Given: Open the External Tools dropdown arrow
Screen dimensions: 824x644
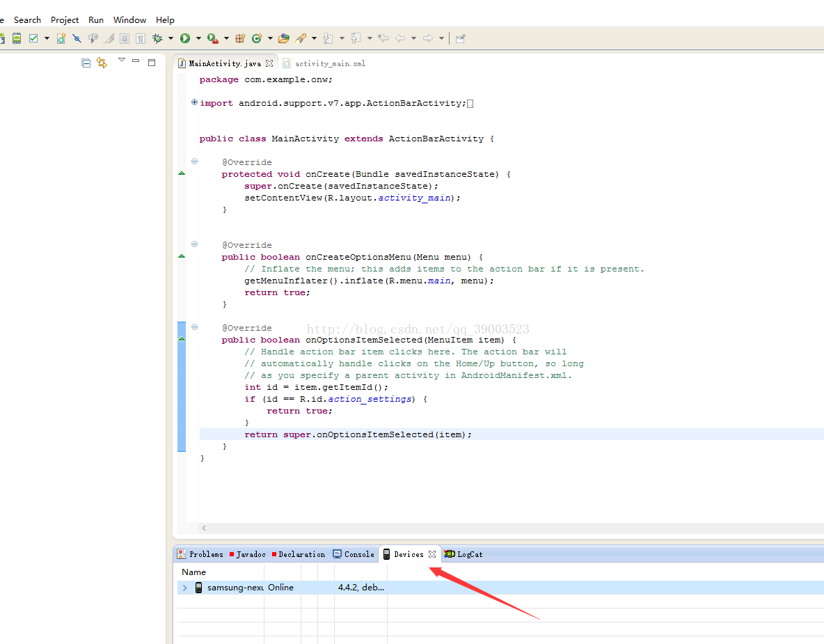Looking at the screenshot, I should 226,38.
